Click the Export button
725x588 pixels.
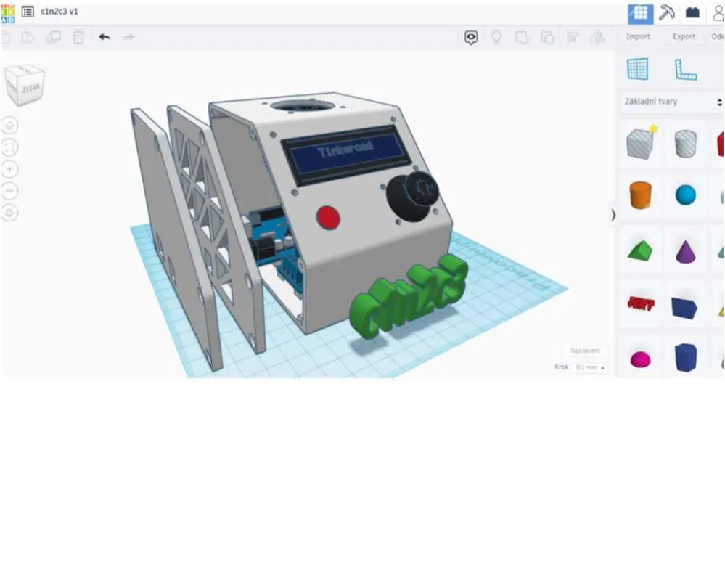tap(684, 36)
